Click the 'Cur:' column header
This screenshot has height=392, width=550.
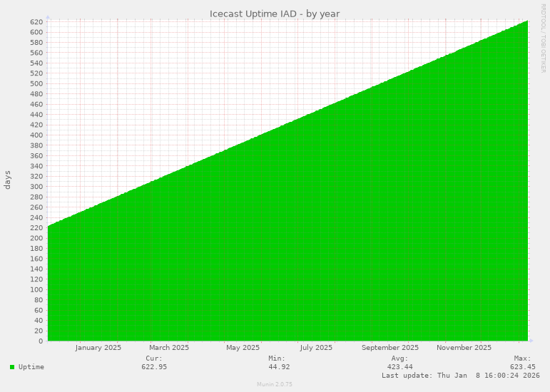[154, 359]
